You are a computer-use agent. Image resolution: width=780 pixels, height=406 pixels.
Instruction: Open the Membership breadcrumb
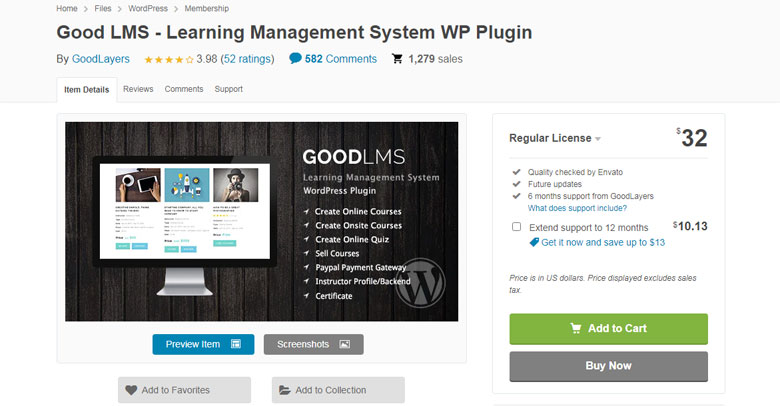click(x=206, y=8)
